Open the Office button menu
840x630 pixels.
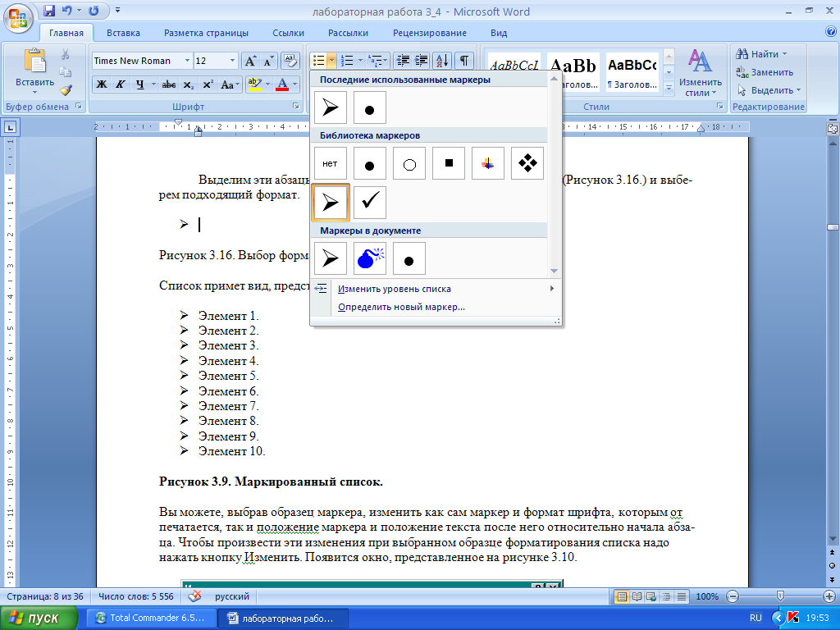(18, 18)
